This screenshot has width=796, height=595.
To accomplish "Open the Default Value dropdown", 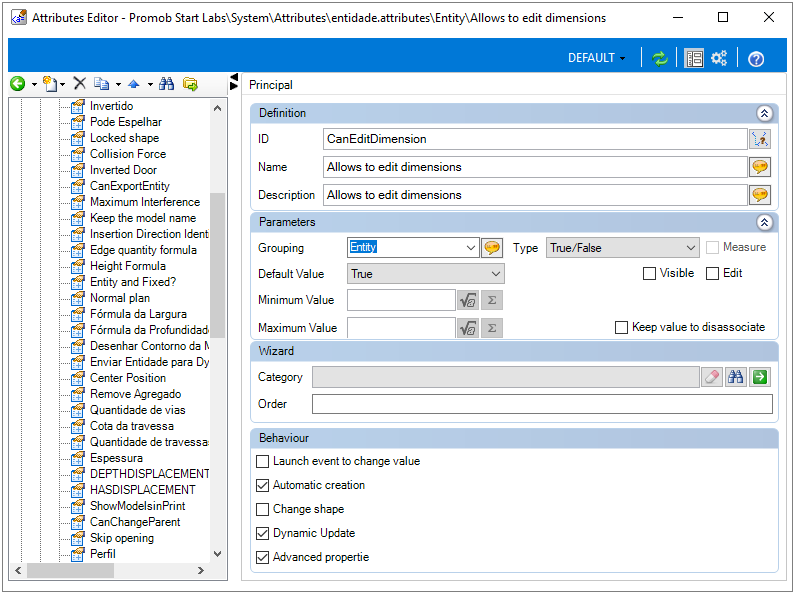I will coord(425,274).
